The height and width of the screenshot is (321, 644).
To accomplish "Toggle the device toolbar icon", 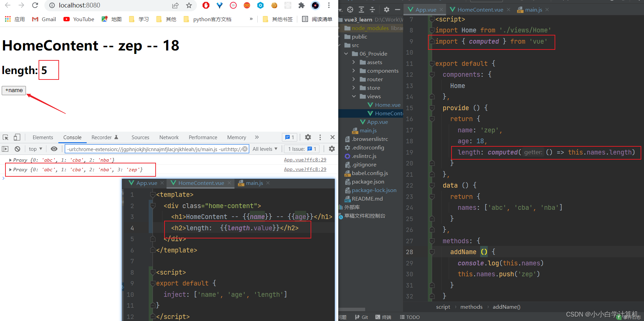I will 17,137.
